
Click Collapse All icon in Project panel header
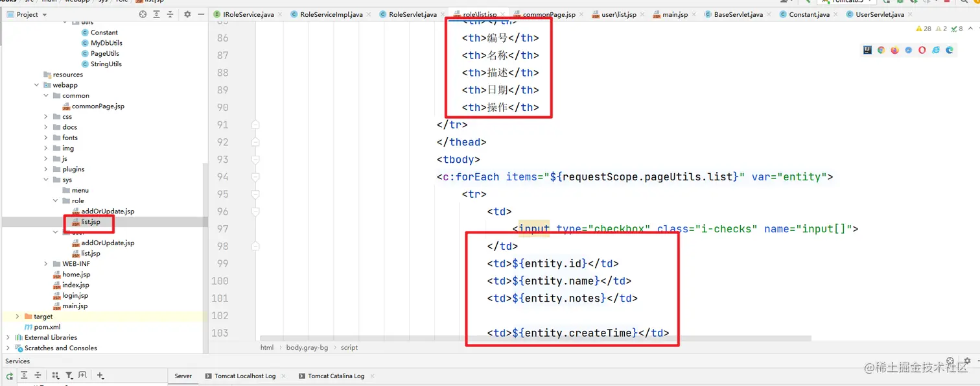coord(170,14)
